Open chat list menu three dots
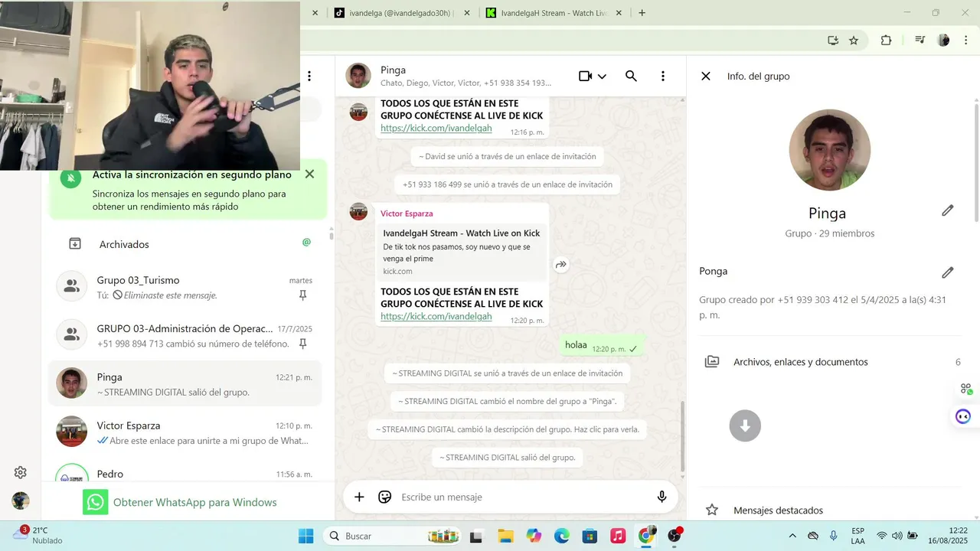This screenshot has width=980, height=551. pyautogui.click(x=309, y=76)
